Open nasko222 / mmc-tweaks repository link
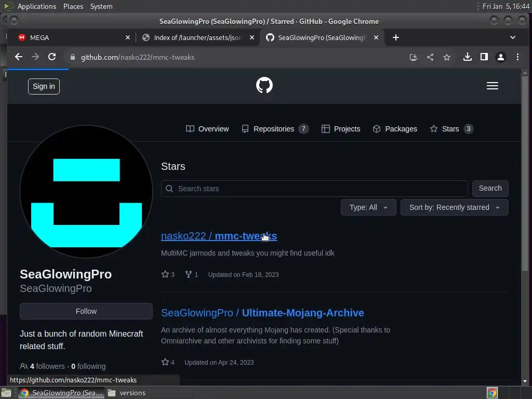 pos(219,236)
